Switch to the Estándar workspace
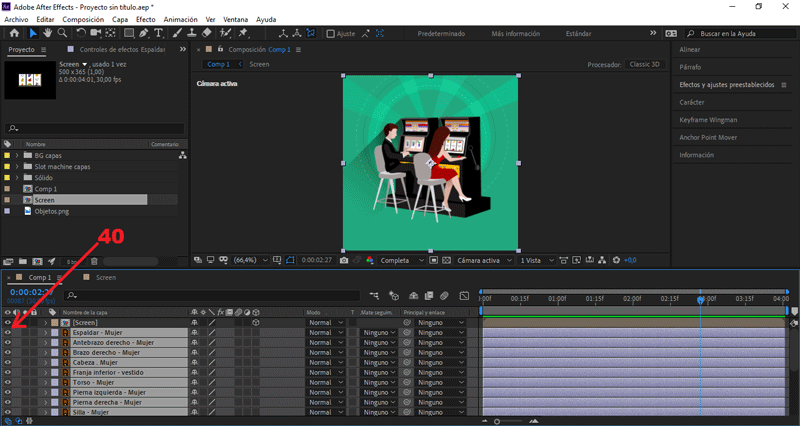Screen dimensions: 800x426 (578, 33)
